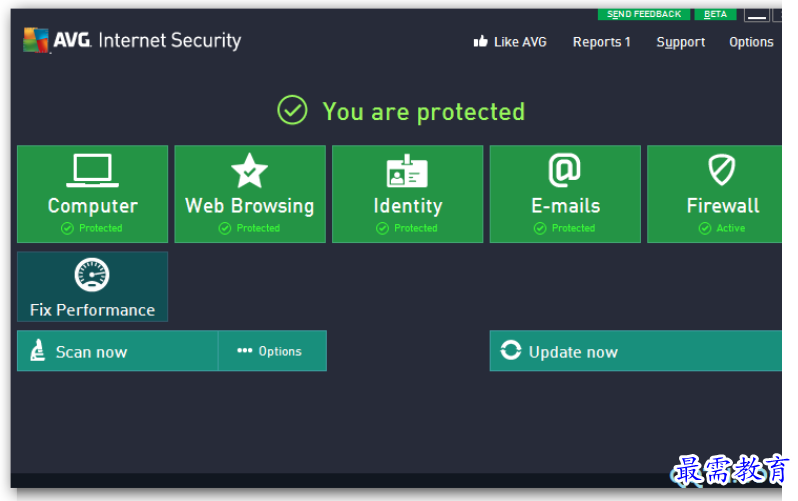
Task: Open the Support menu
Action: (680, 42)
